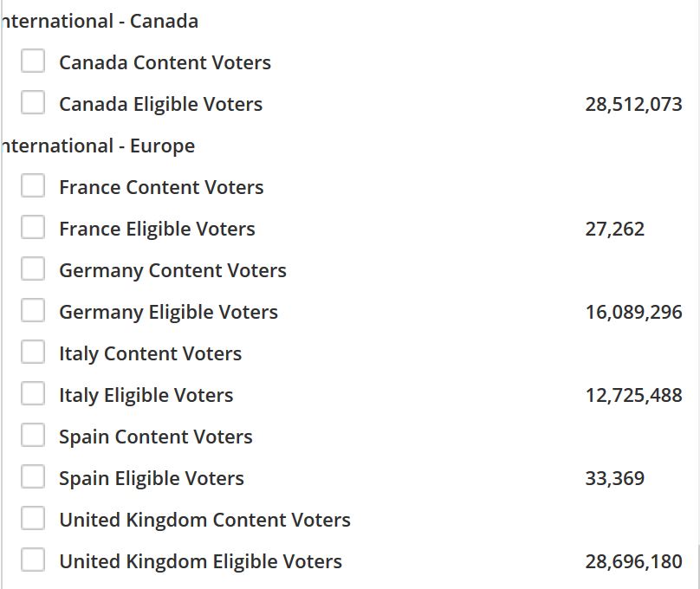Tick United Kingdom Eligible Voters checkbox

[x=33, y=560]
